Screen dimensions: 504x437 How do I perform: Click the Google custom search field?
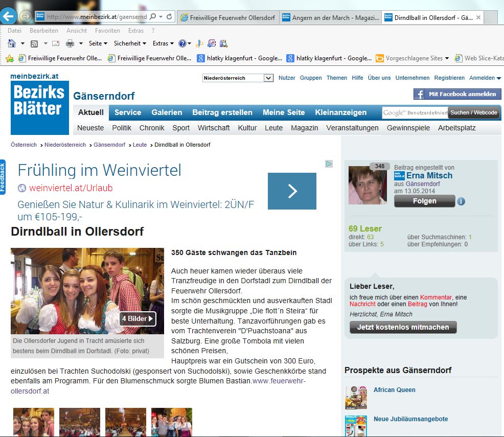coord(415,112)
